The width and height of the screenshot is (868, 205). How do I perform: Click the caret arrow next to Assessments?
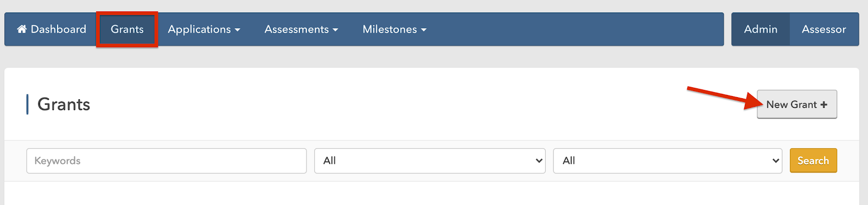click(335, 30)
